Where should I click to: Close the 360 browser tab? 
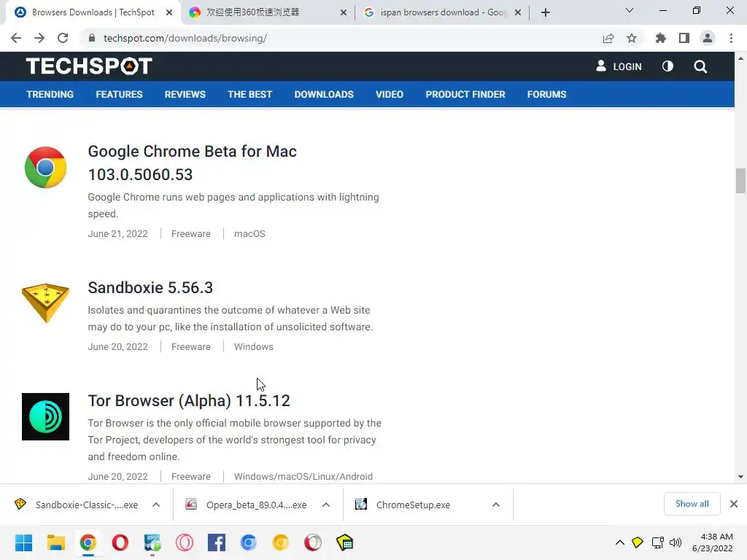tap(343, 12)
